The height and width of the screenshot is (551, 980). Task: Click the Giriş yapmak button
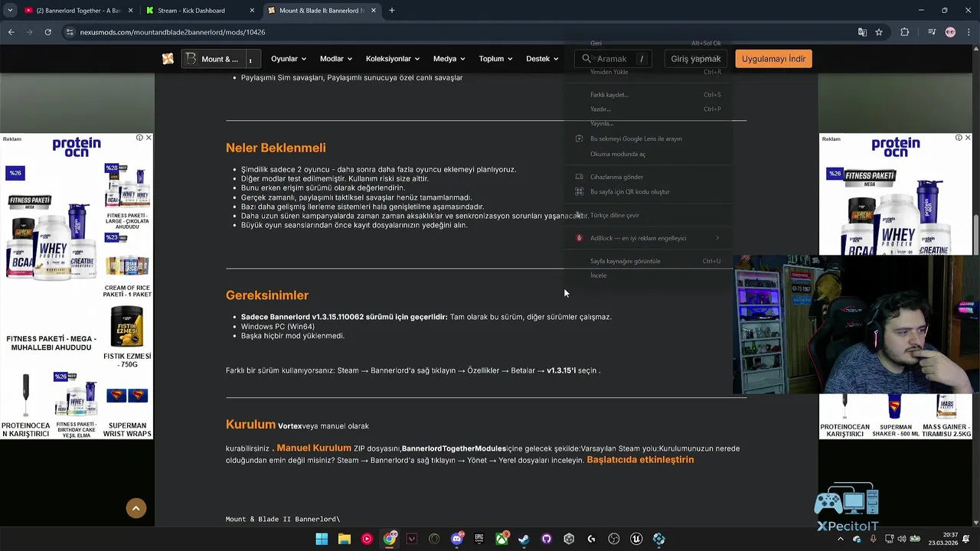tap(696, 59)
